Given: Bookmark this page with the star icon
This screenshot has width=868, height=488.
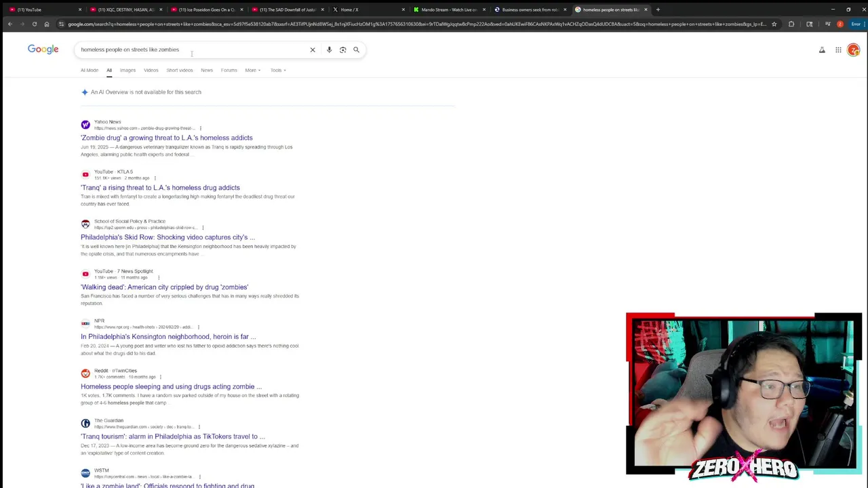Looking at the screenshot, I should click(x=774, y=24).
